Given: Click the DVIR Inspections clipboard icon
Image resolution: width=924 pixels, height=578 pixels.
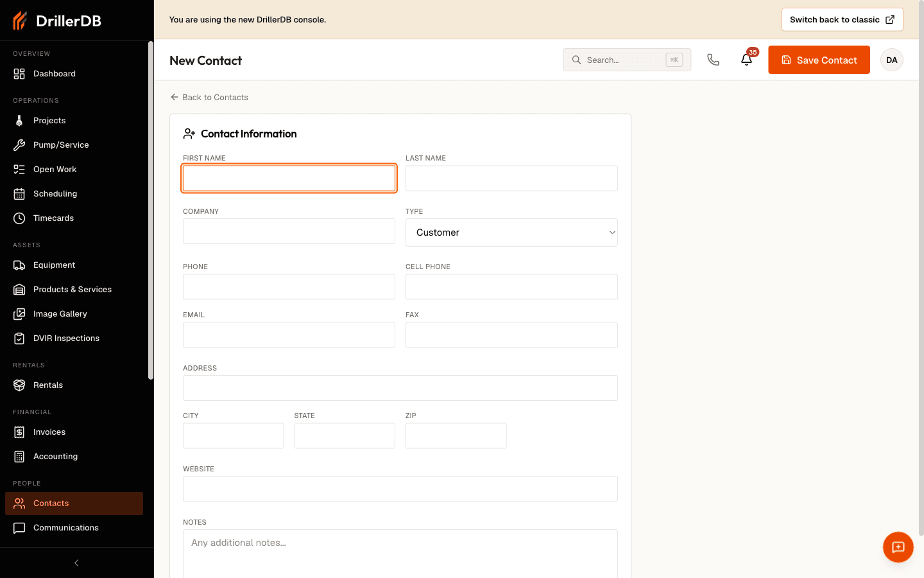Looking at the screenshot, I should click(19, 338).
